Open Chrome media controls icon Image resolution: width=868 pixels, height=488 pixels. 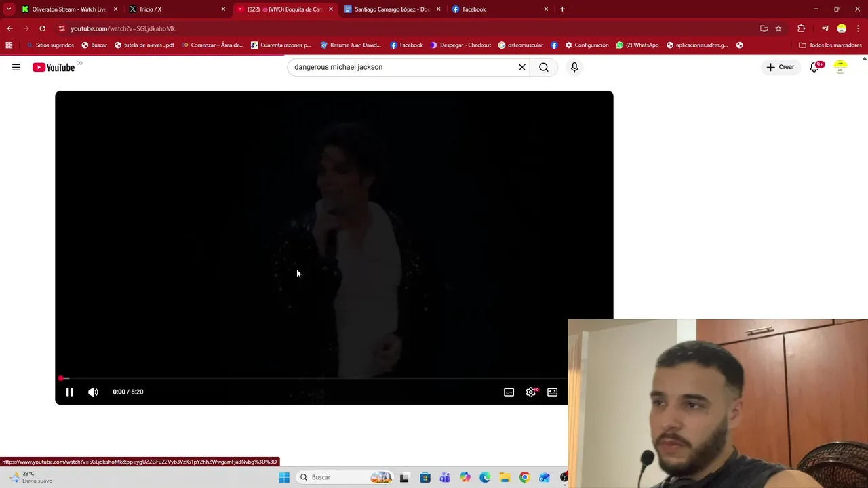825,28
